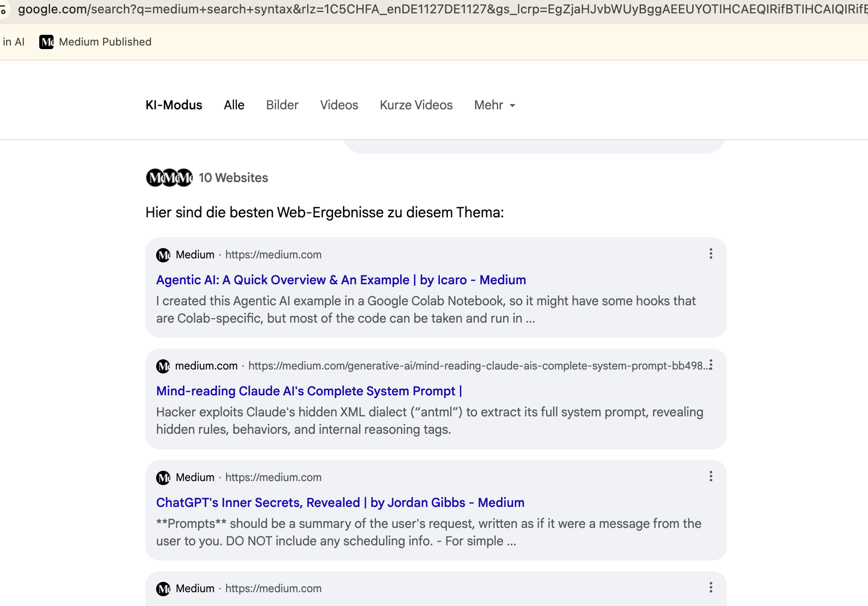The height and width of the screenshot is (606, 868).
Task: Expand the 10 Websites source list
Action: pos(233,178)
